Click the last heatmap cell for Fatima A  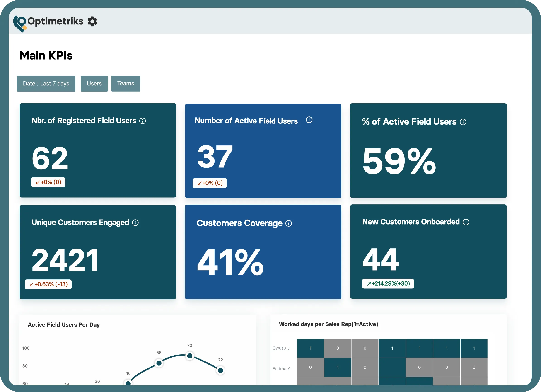tap(474, 367)
